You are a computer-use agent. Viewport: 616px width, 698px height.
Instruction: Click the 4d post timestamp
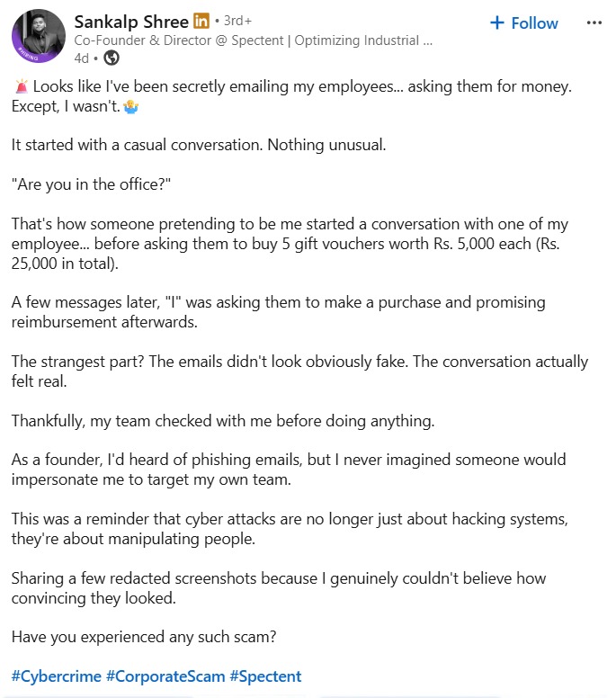[82, 58]
